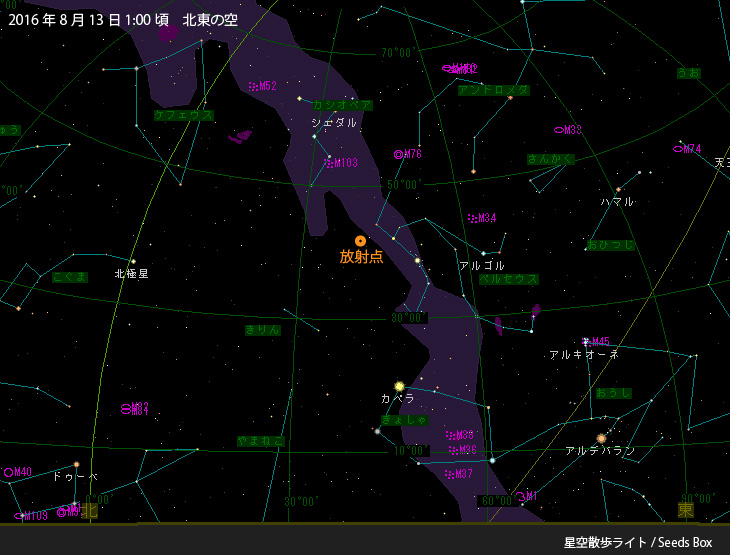Click the おひつじ constellation label

tap(610, 244)
